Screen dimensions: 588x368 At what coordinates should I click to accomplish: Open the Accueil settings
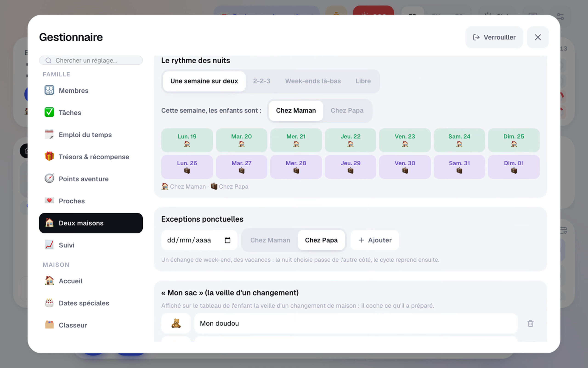pos(91,281)
